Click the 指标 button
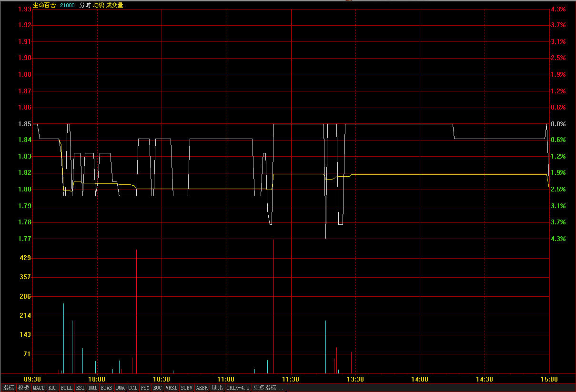Viewport: 576px width, 392px height. 9,388
